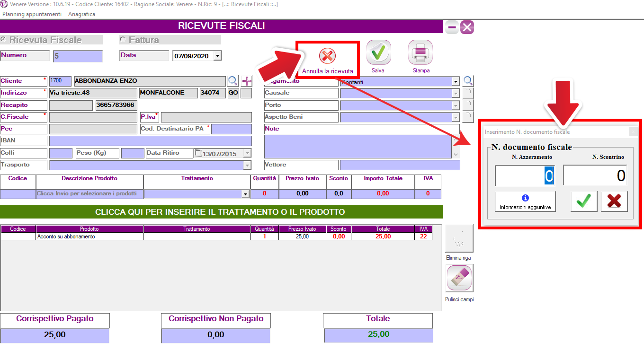644x350 pixels.
Task: Expand the Trasporto dropdown
Action: 247,165
